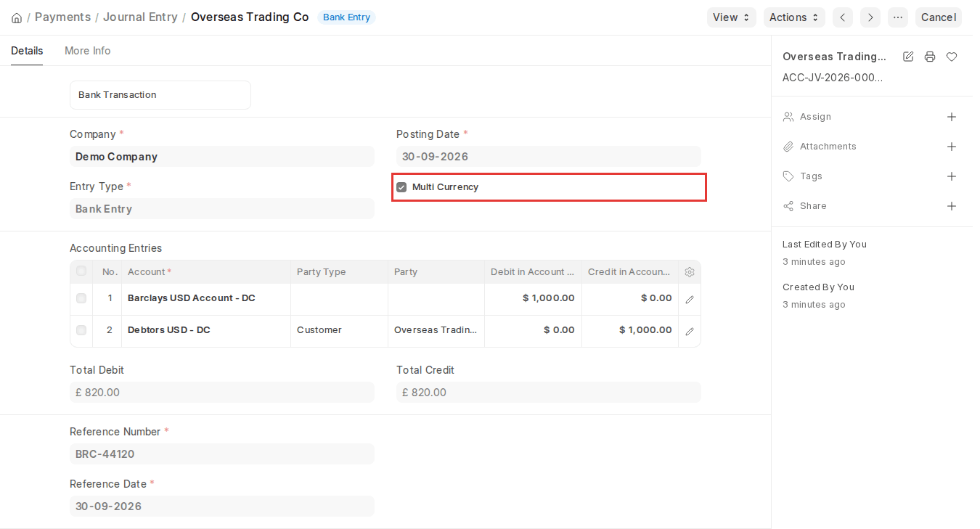Toggle the Multi Currency checkbox
980x529 pixels.
coord(401,187)
